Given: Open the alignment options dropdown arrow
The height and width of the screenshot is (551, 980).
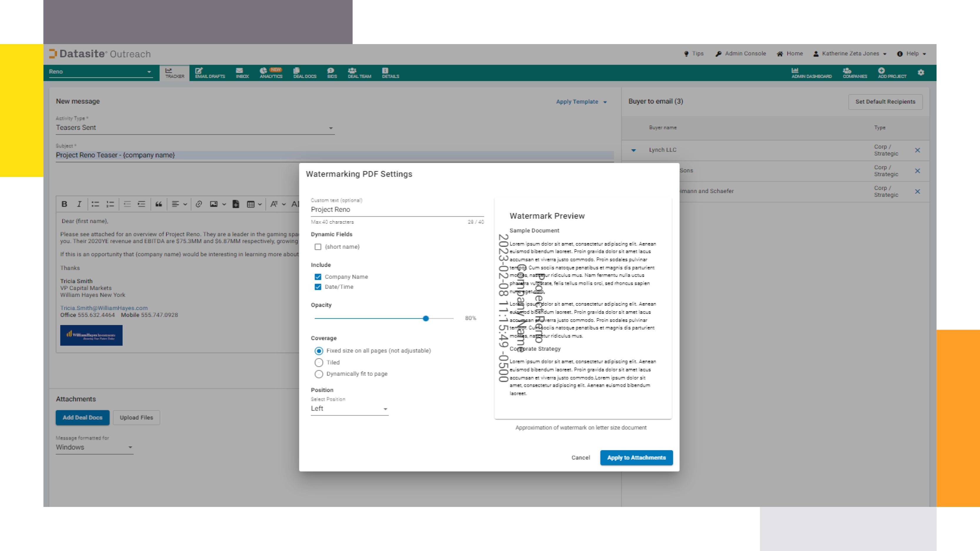Looking at the screenshot, I should pos(185,204).
